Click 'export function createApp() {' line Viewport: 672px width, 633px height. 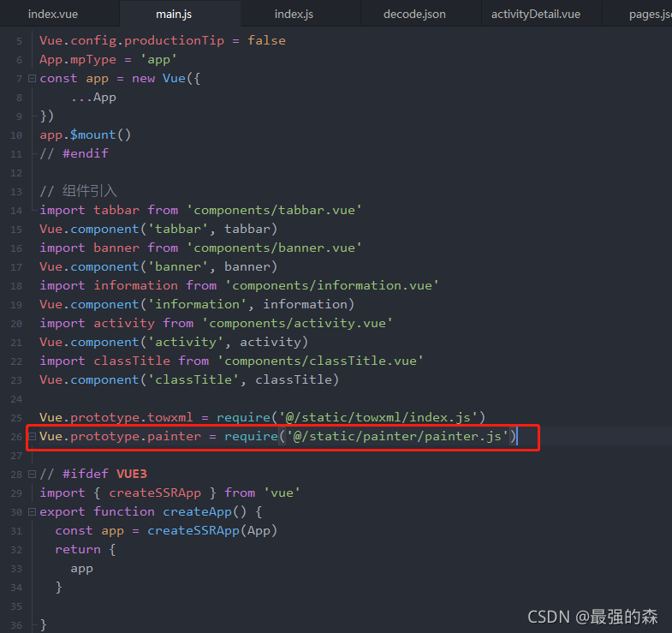(151, 512)
